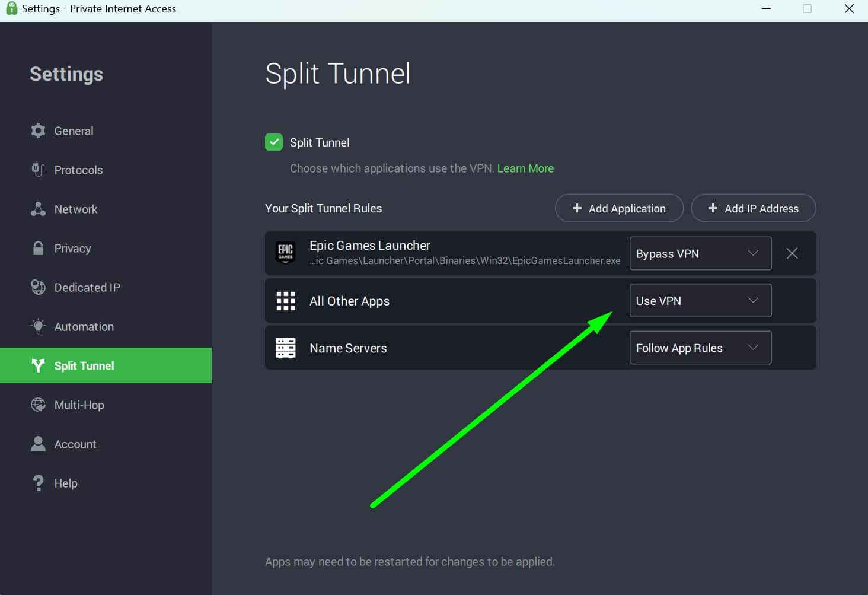Follow the Learn More link
The height and width of the screenshot is (595, 868).
click(x=525, y=168)
